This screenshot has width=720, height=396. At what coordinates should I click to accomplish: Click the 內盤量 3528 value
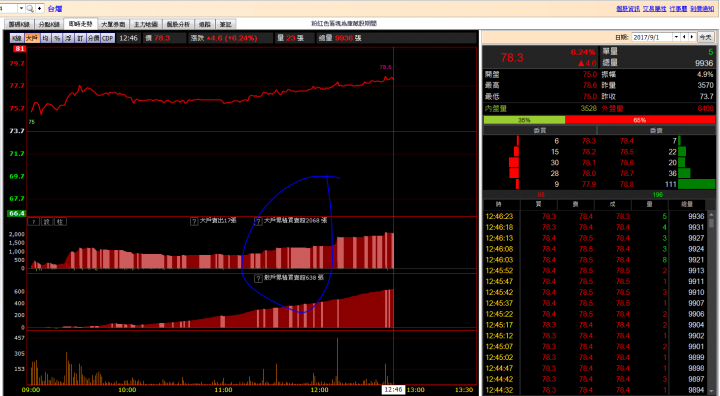pyautogui.click(x=588, y=108)
